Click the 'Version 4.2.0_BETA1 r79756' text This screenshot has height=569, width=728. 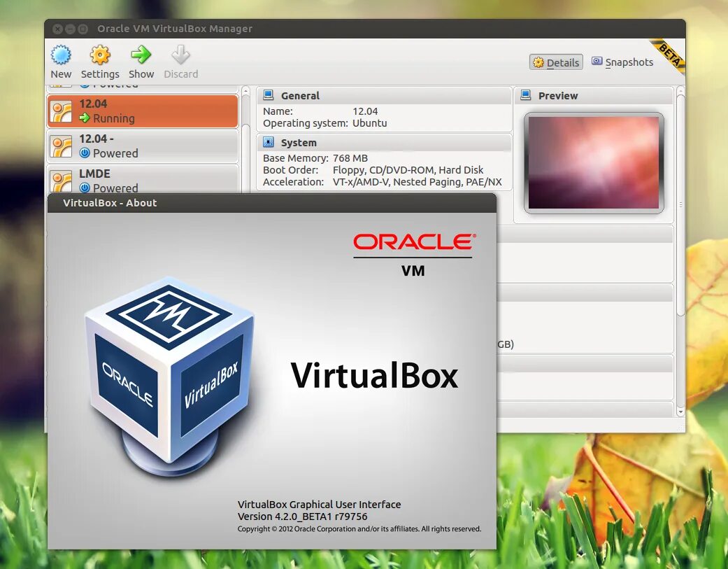[302, 517]
